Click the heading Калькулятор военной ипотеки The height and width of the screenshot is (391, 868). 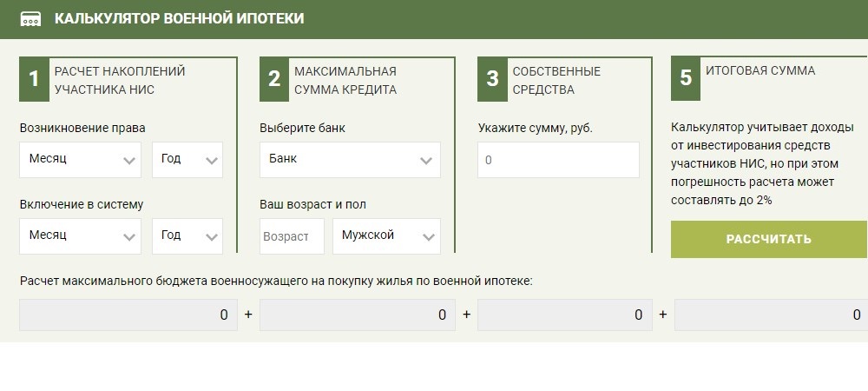click(179, 19)
